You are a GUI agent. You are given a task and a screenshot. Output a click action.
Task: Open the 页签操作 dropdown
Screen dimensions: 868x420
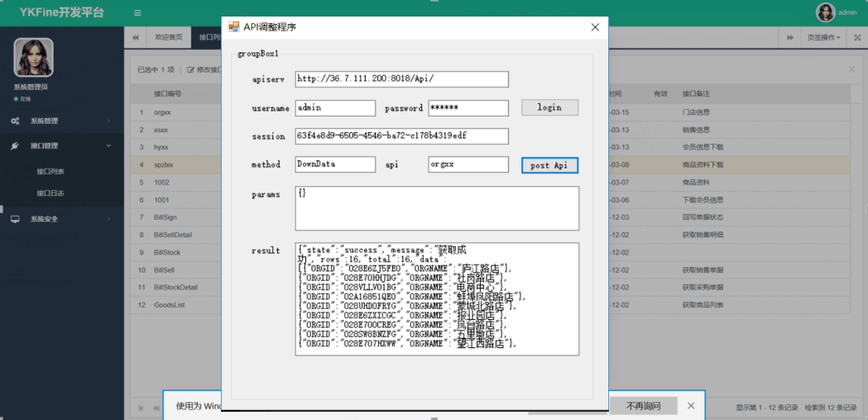click(x=823, y=37)
